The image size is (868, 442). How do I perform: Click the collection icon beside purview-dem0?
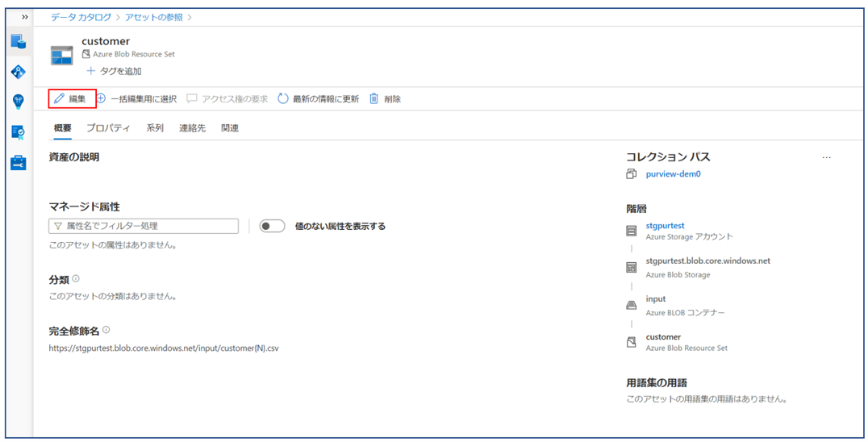631,174
